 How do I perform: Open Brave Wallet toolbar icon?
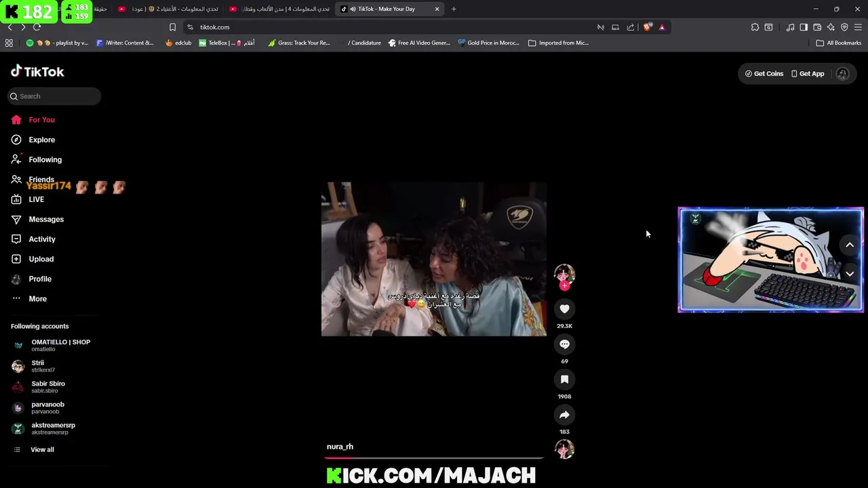coord(817,27)
